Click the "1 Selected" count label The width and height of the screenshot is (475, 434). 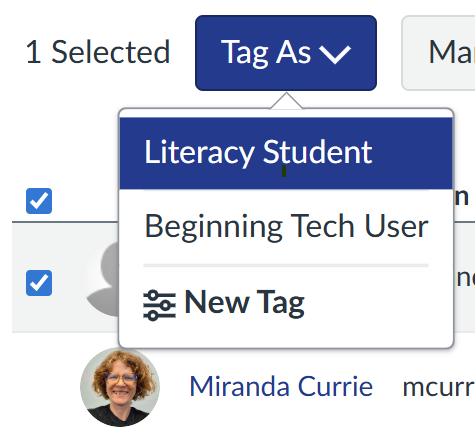(x=98, y=52)
